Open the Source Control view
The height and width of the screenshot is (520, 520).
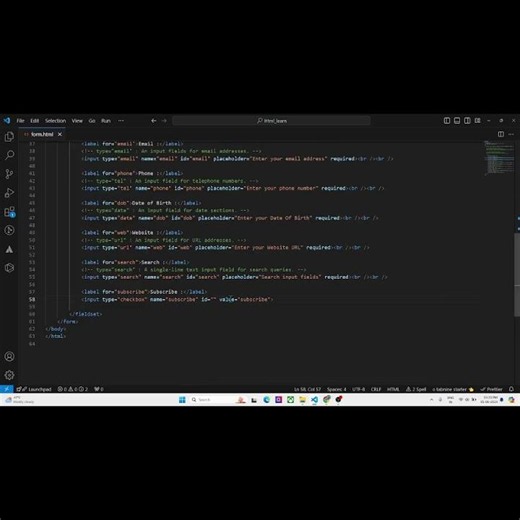[x=9, y=174]
